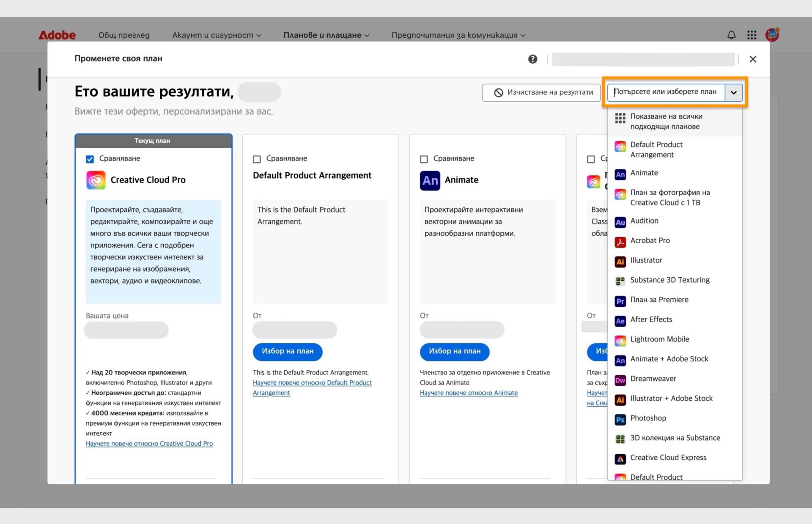This screenshot has width=812, height=524.
Task: Open the Планове и плащане tab
Action: [322, 35]
